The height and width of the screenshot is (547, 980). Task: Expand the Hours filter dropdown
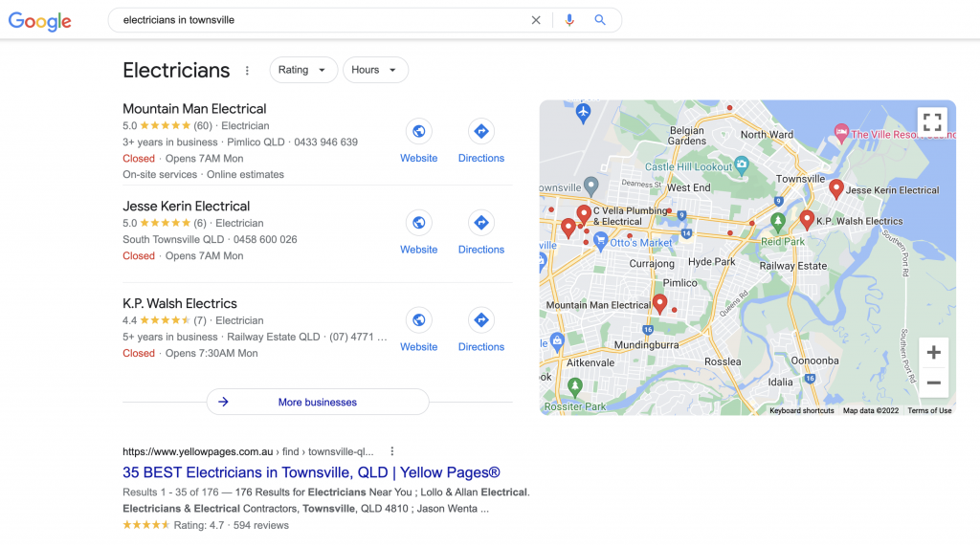click(x=375, y=70)
